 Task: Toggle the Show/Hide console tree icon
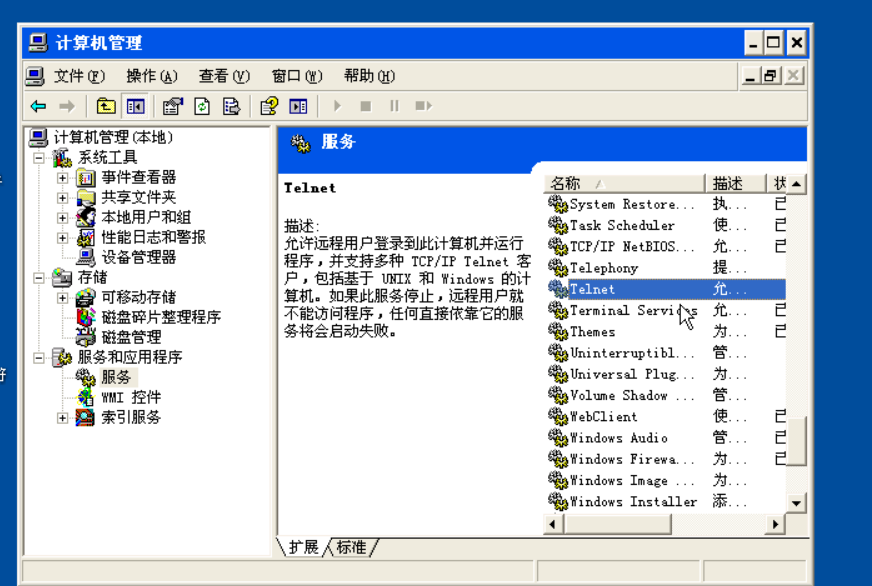click(x=135, y=106)
